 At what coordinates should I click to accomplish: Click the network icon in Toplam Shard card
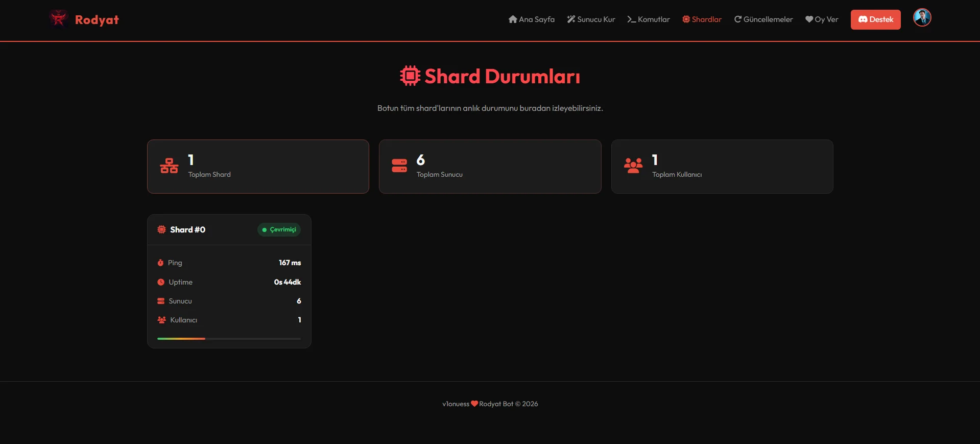point(169,166)
